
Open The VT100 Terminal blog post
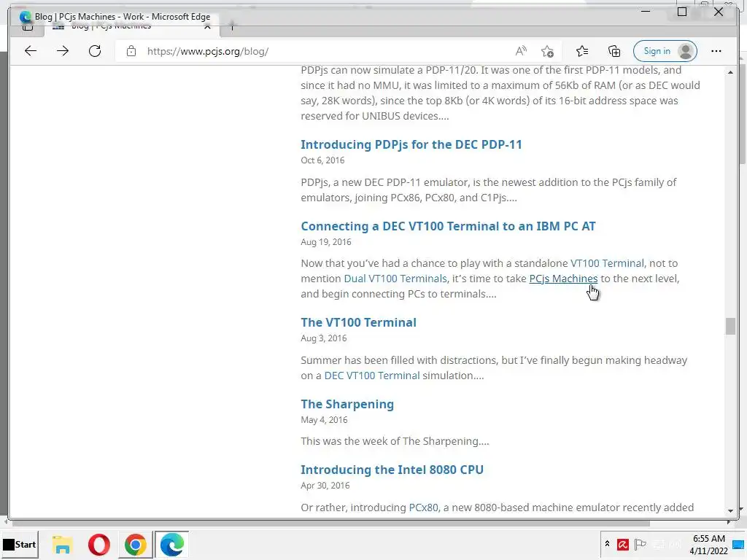[358, 322]
